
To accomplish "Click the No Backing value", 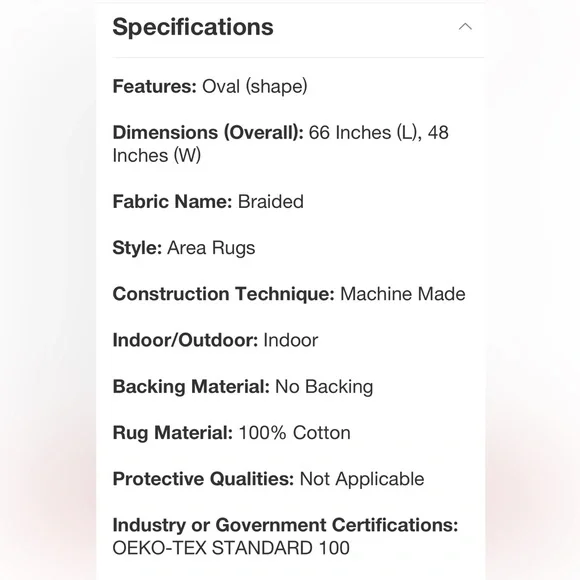I will point(324,387).
